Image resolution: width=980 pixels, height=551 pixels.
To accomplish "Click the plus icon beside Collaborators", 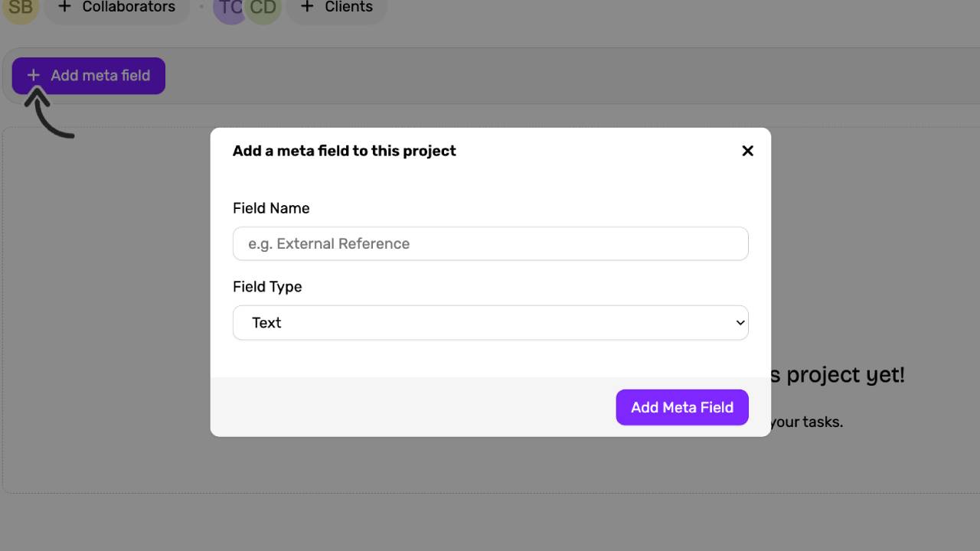I will pos(65,7).
